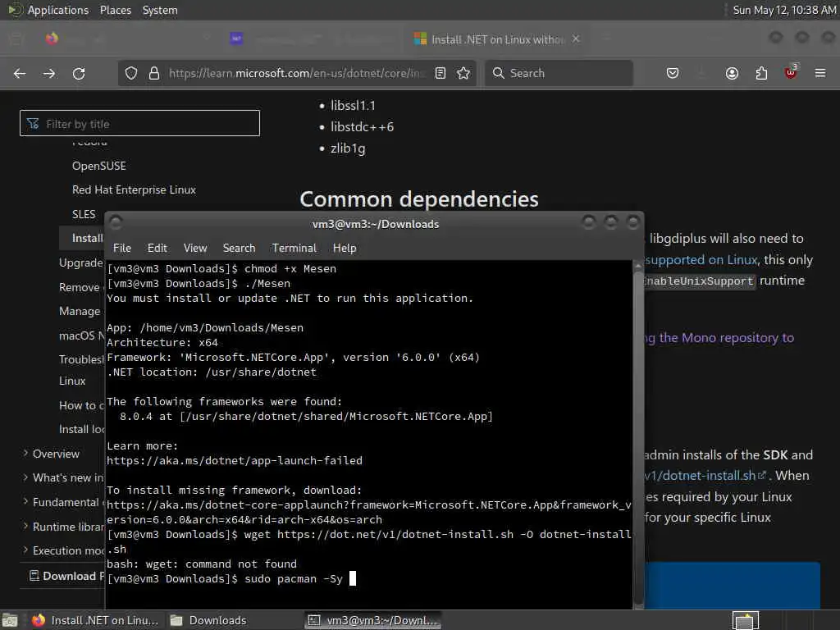Open the System menu
Viewport: 840px width, 630px height.
[x=160, y=10]
